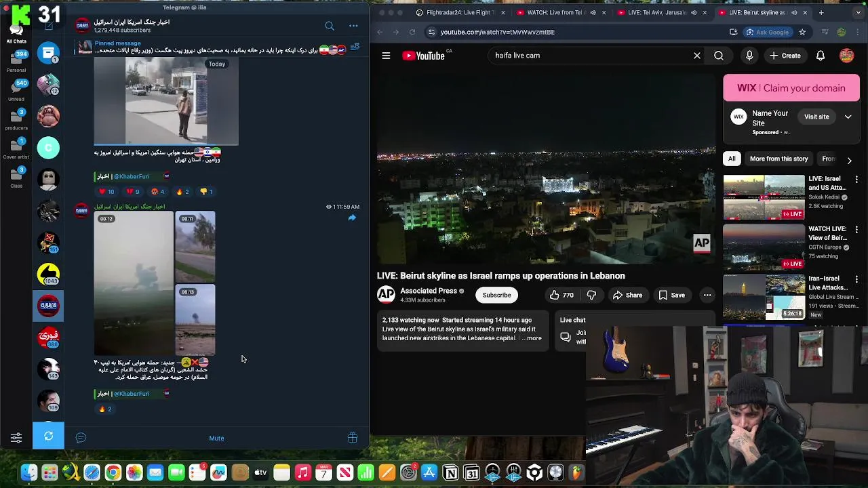This screenshot has height=488, width=868.
Task: Toggle the fire reaction on 11:59 AM post
Action: point(104,409)
